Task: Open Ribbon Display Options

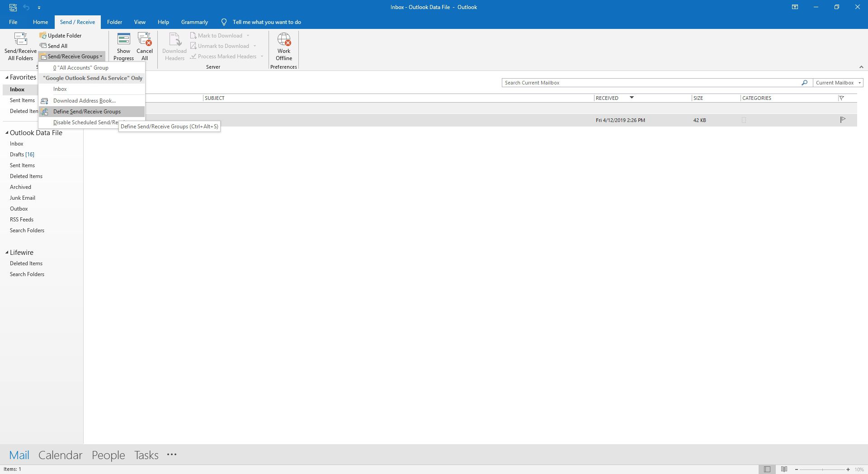Action: [x=795, y=7]
